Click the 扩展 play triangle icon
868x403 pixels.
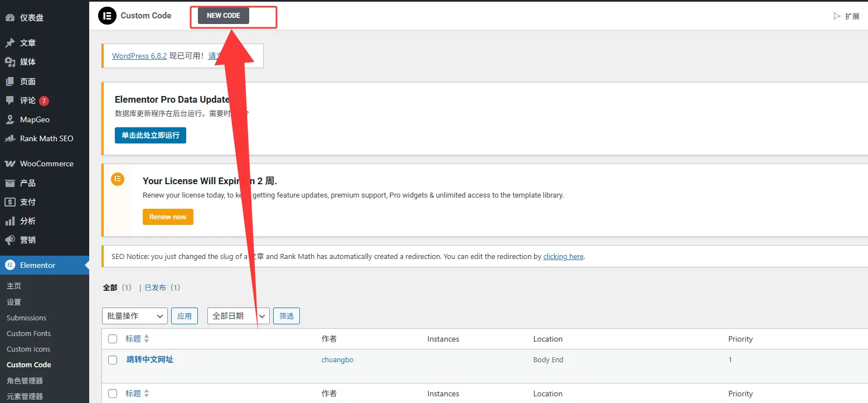click(x=837, y=16)
